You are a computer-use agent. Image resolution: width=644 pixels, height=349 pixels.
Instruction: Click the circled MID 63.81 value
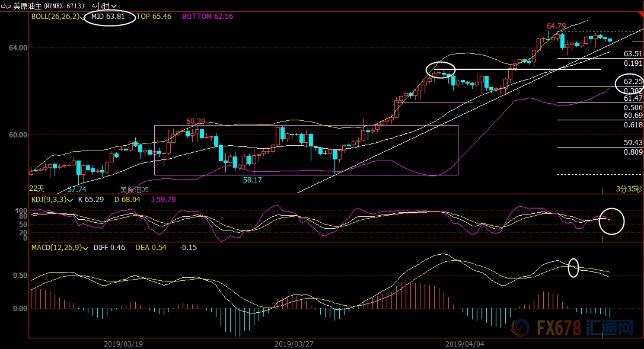pos(108,17)
